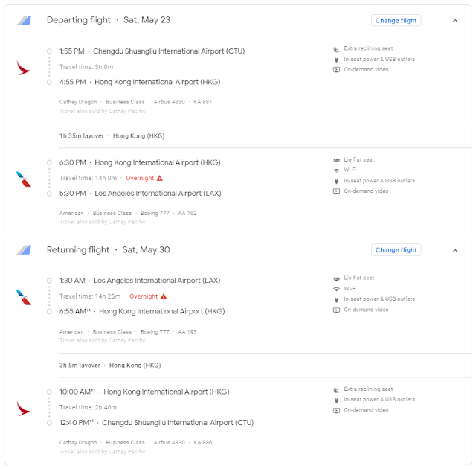The width and height of the screenshot is (476, 469).
Task: Click Wi-Fi icon for flight AA 192
Action: click(x=337, y=170)
